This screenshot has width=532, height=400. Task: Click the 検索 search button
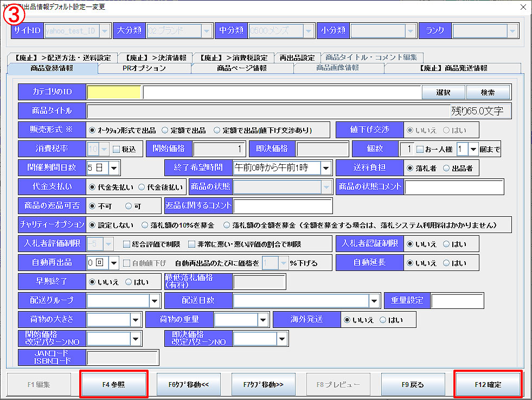coord(488,93)
